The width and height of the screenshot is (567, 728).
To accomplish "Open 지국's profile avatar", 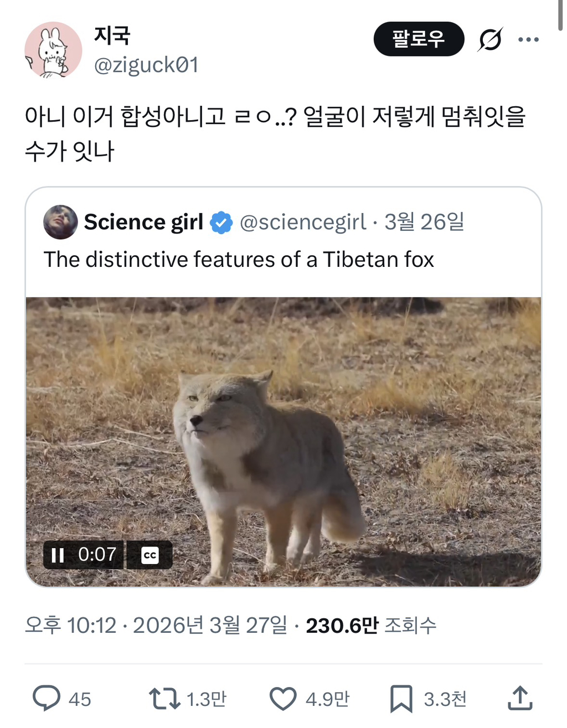I will click(x=53, y=50).
